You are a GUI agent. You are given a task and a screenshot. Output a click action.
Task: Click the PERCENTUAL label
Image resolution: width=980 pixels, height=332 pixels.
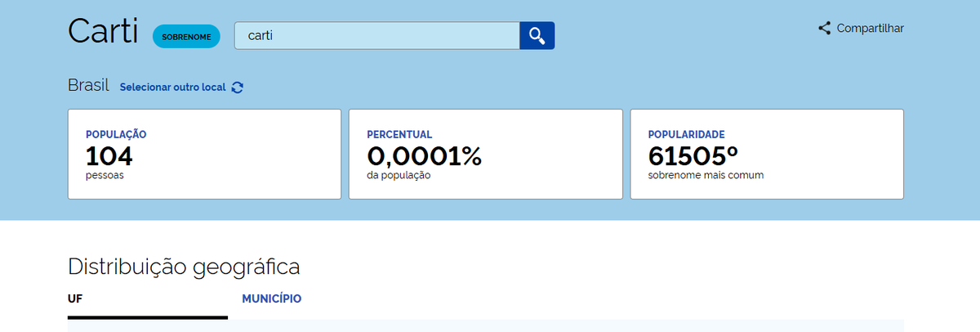399,134
